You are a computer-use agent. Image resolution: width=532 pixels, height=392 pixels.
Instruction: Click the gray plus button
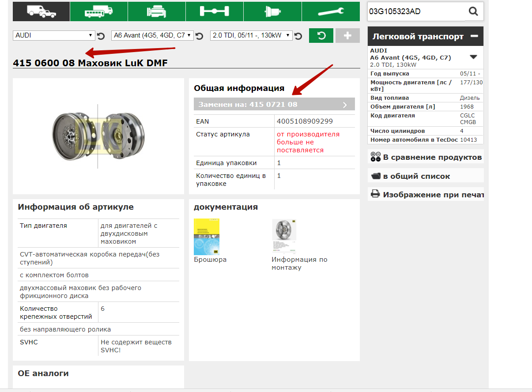(347, 36)
